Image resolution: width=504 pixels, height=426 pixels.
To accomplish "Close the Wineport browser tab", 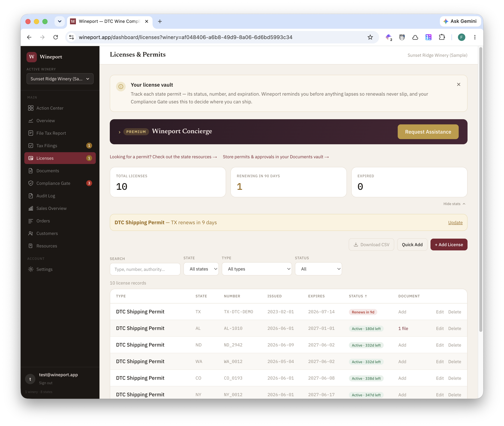I will pos(146,21).
